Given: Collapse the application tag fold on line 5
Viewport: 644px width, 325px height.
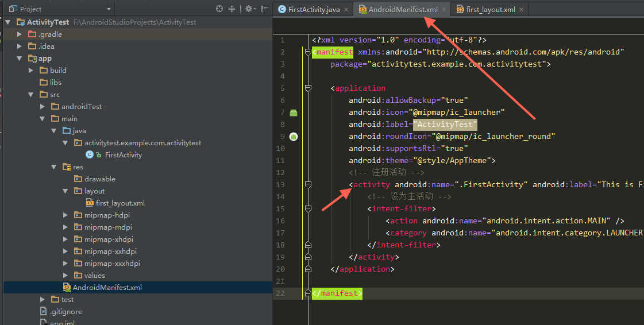Looking at the screenshot, I should pos(308,88).
